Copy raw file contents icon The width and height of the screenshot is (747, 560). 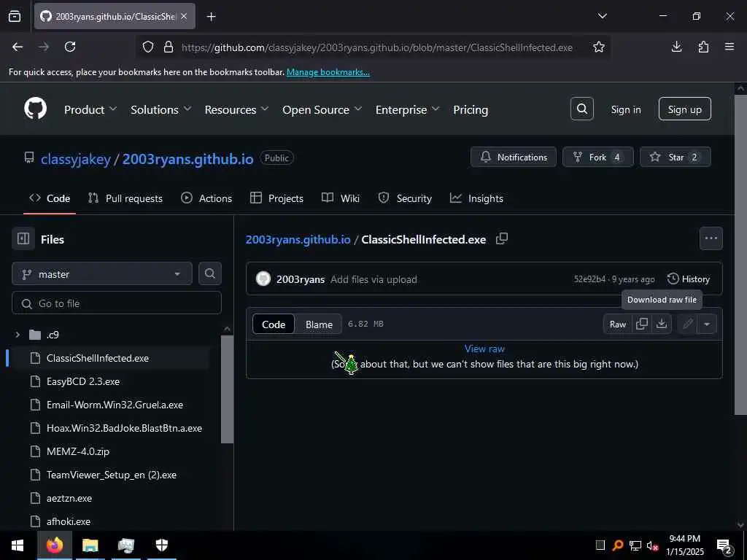pyautogui.click(x=642, y=324)
